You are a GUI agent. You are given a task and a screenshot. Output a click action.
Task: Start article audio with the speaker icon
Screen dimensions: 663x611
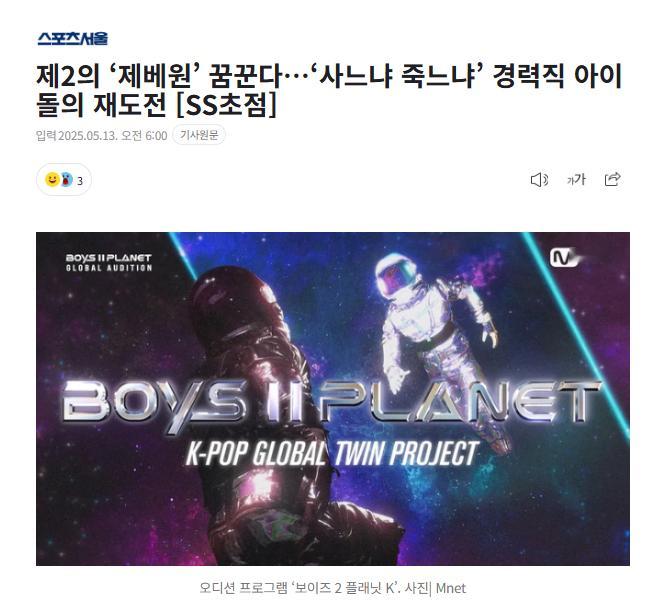[539, 180]
